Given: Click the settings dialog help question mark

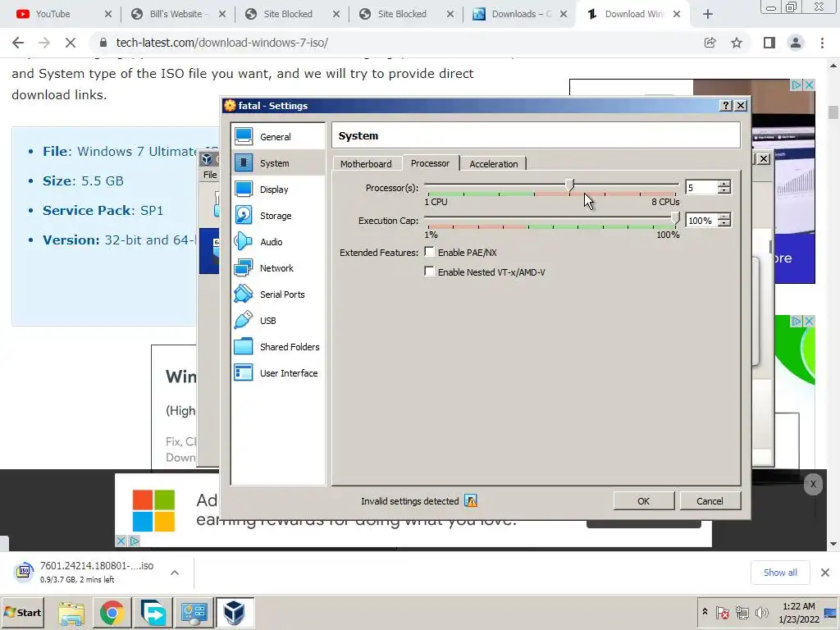Looking at the screenshot, I should tap(725, 106).
